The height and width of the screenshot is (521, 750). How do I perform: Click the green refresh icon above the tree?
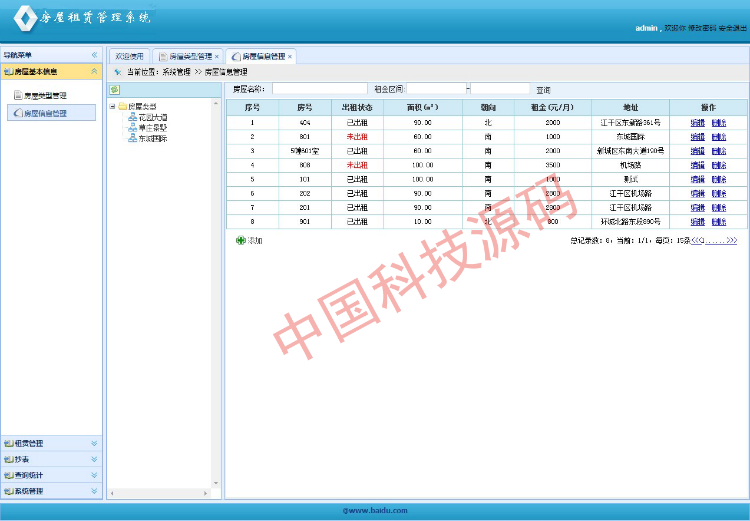point(114,89)
